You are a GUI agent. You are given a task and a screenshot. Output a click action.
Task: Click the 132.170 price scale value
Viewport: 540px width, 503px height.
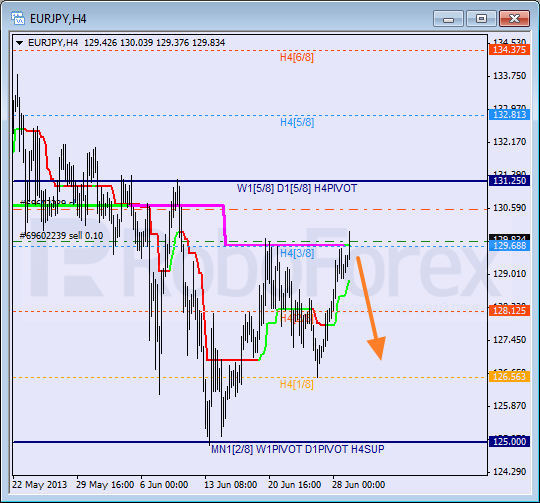[x=509, y=142]
